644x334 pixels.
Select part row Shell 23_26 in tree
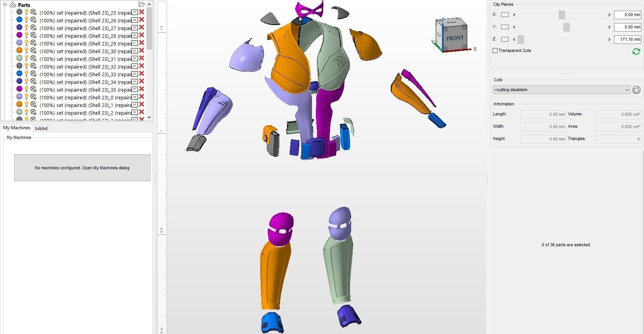click(x=85, y=20)
